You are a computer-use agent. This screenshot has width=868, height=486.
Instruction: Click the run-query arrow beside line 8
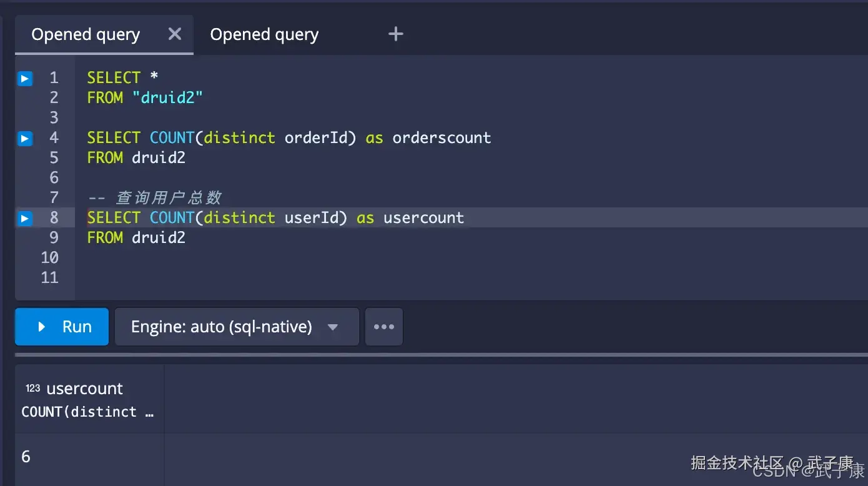coord(25,218)
